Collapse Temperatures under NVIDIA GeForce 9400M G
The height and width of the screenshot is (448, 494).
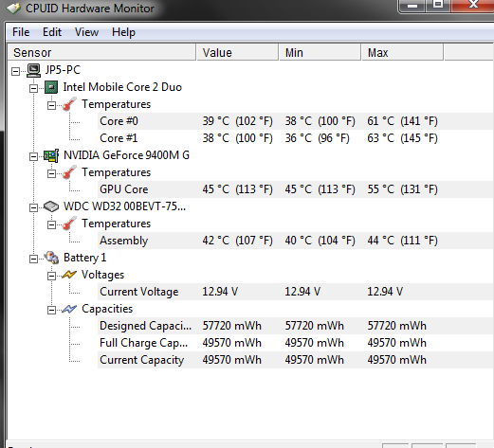[51, 173]
